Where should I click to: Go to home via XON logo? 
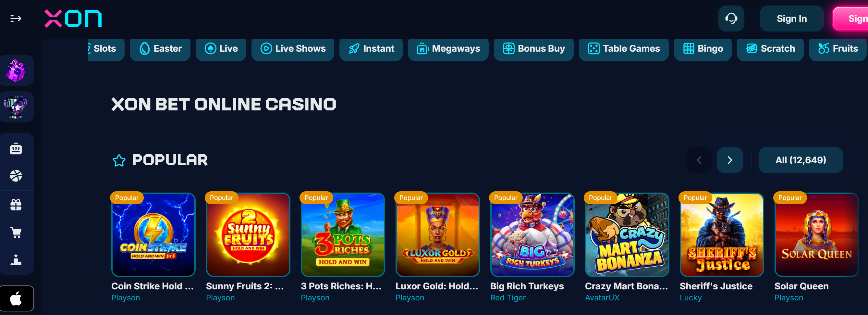[73, 19]
